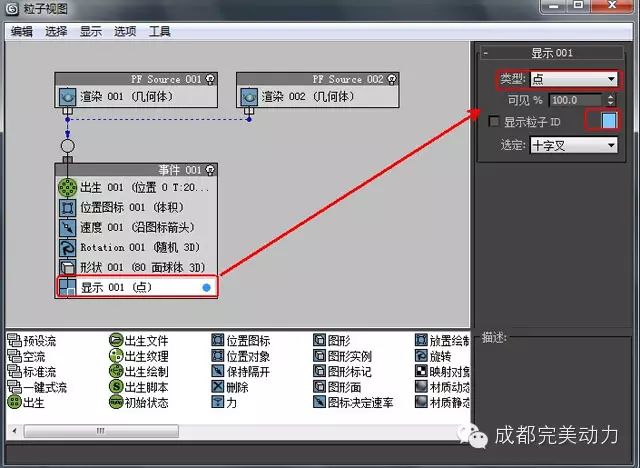Click the 保持隔开 depot icon

218,371
